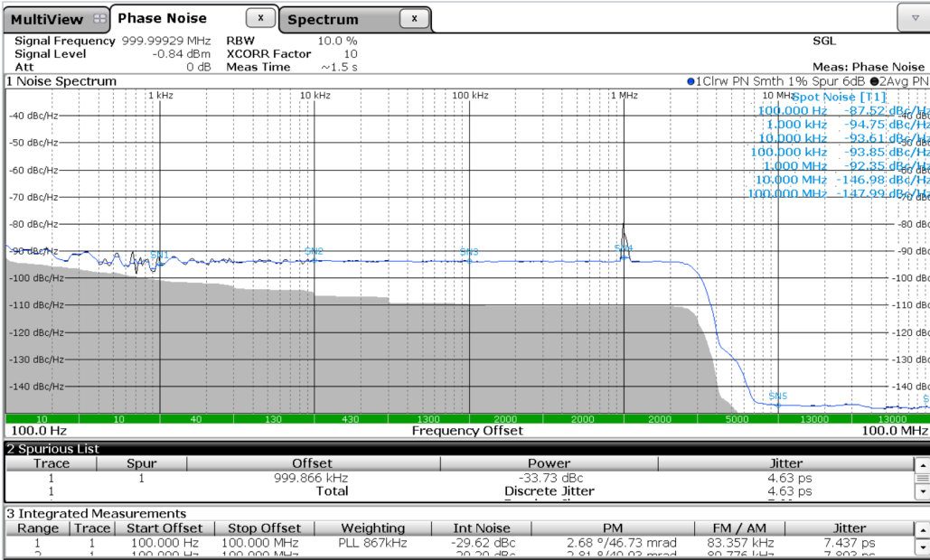The width and height of the screenshot is (930, 560).
Task: Select the SN5 marker on the trace
Action: (777, 397)
